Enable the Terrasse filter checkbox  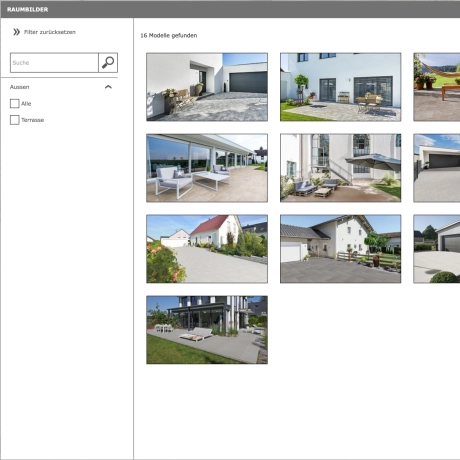coord(15,120)
